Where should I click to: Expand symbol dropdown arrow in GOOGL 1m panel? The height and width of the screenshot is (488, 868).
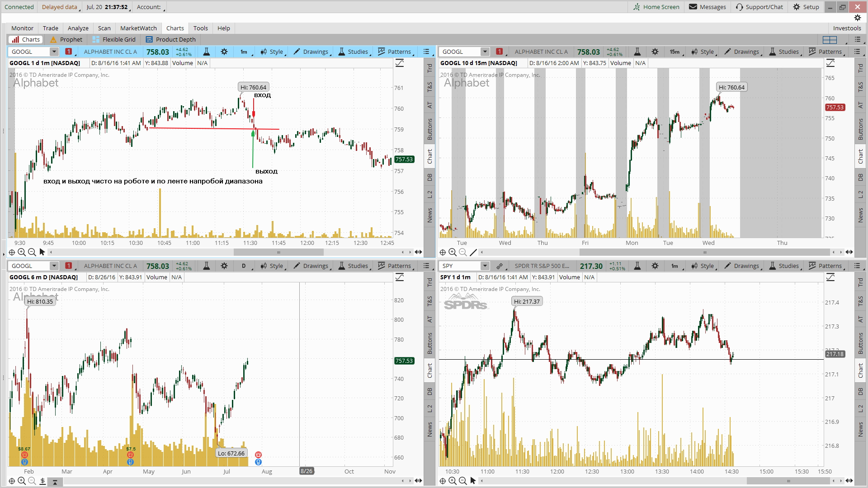[x=54, y=52]
